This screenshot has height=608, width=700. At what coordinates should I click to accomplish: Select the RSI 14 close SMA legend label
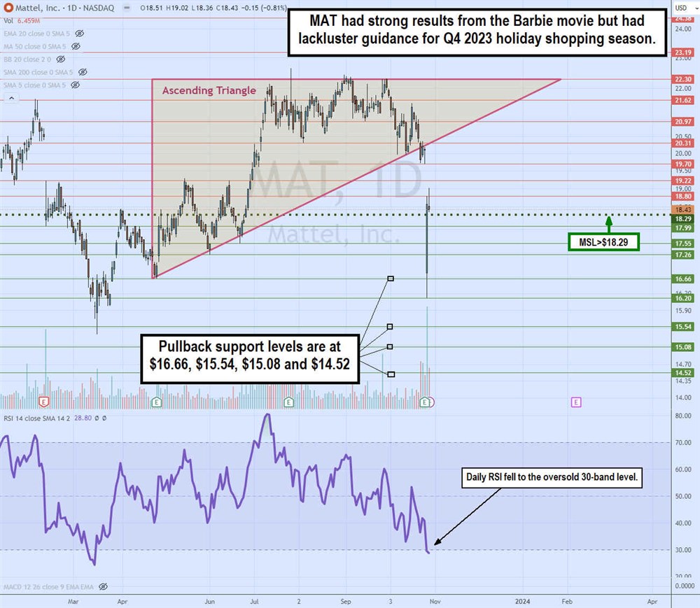click(x=36, y=418)
